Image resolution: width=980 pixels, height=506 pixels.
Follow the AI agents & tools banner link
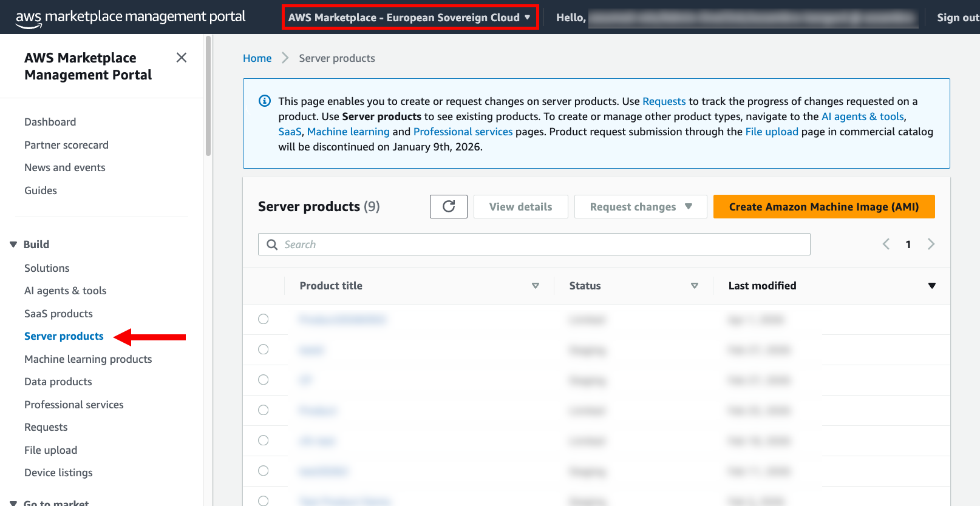863,116
